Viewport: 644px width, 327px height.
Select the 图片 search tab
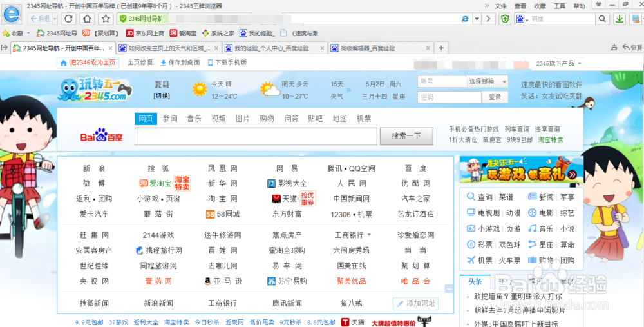tap(242, 119)
